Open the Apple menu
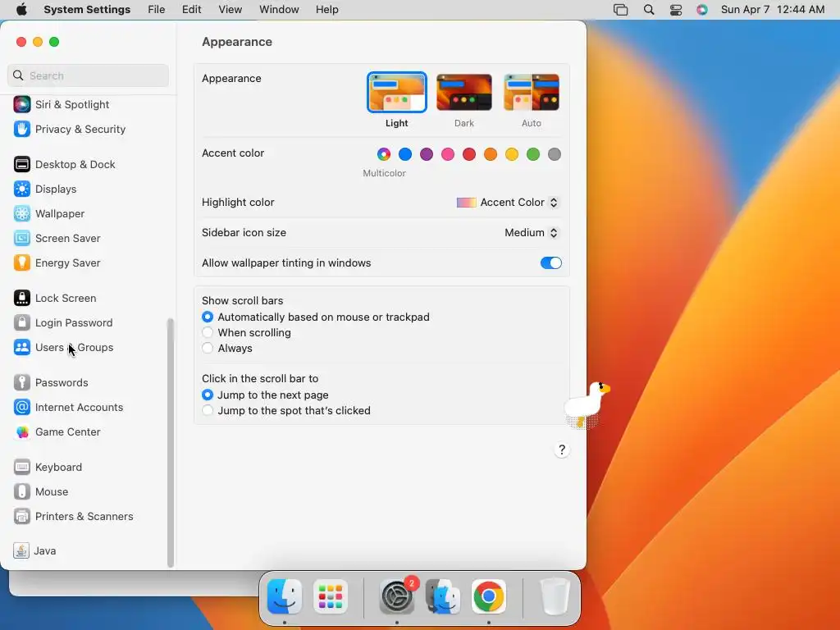 point(21,10)
